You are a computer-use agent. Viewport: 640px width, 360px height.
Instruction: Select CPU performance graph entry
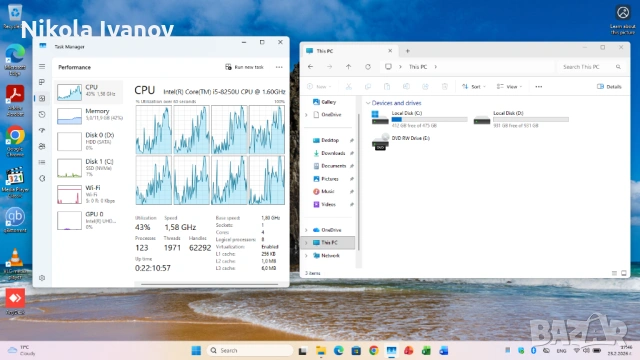pos(89,91)
